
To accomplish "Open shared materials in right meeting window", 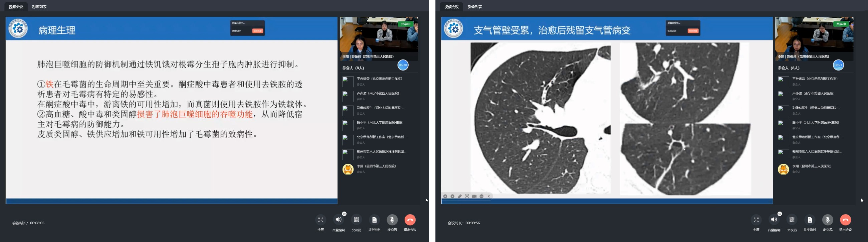I will pyautogui.click(x=810, y=220).
